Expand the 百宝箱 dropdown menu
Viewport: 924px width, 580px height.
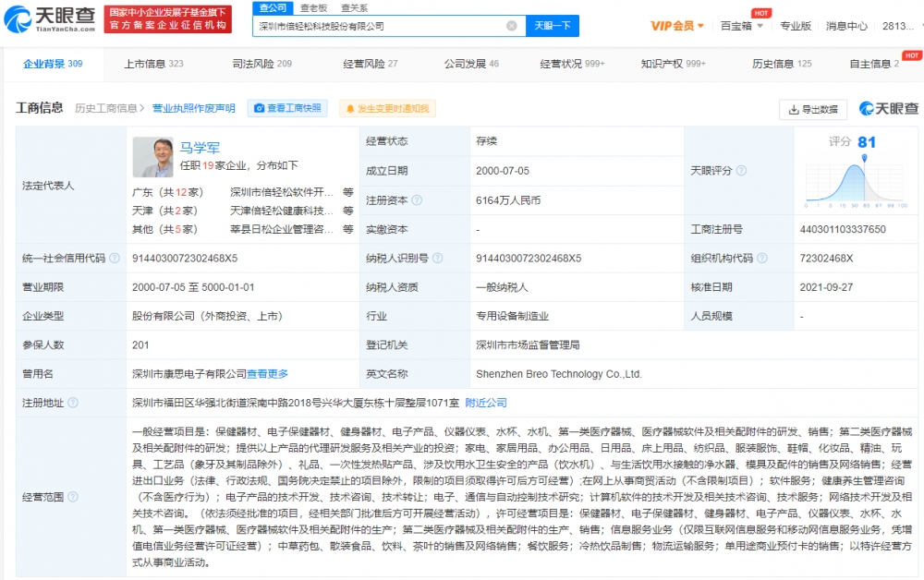point(742,26)
